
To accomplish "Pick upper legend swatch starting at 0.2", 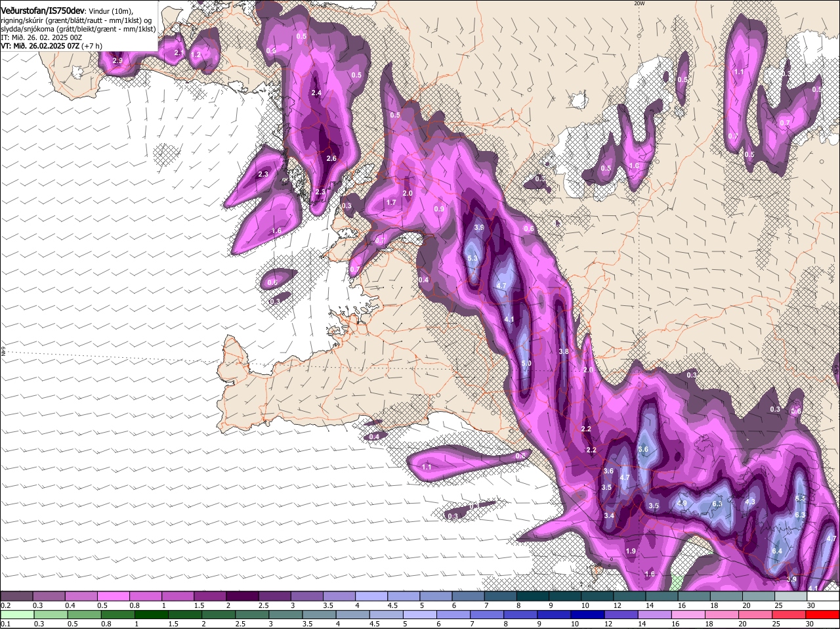I will 16,596.
